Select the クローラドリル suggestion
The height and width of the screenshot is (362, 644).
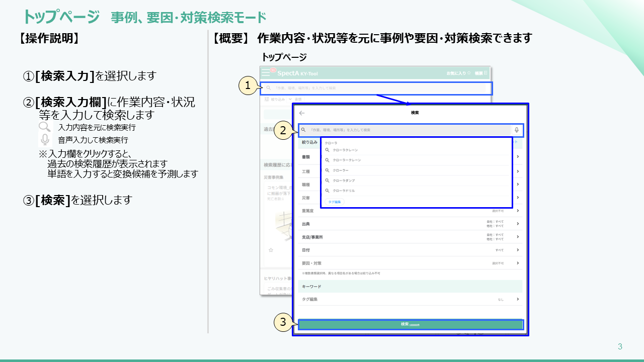(344, 191)
